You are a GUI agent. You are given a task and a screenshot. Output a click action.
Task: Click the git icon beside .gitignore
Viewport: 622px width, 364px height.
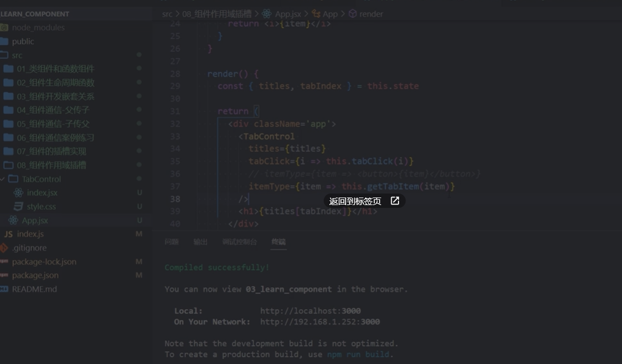4,248
